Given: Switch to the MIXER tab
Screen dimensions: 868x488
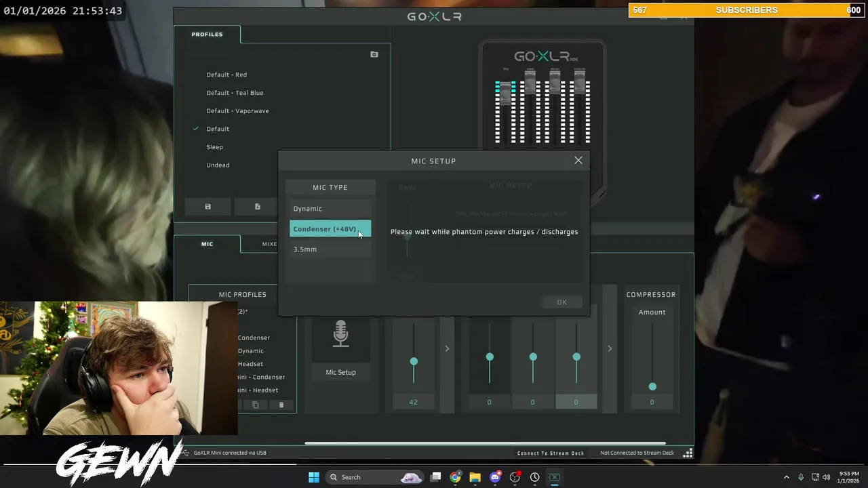Looking at the screenshot, I should tap(269, 244).
